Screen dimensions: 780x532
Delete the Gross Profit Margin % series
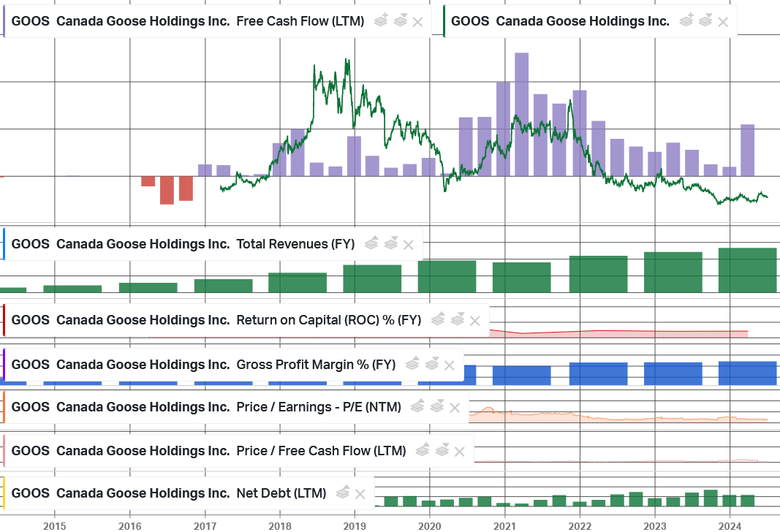(449, 365)
